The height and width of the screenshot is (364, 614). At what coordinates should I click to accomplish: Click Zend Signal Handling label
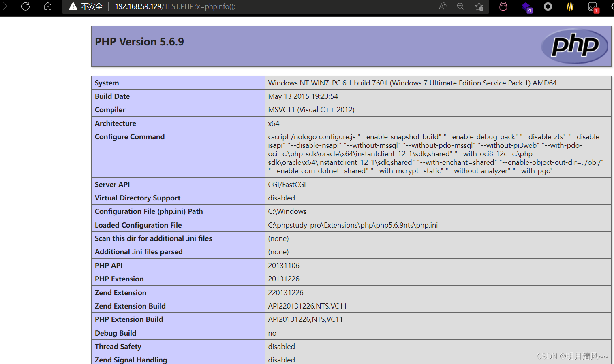pos(131,360)
